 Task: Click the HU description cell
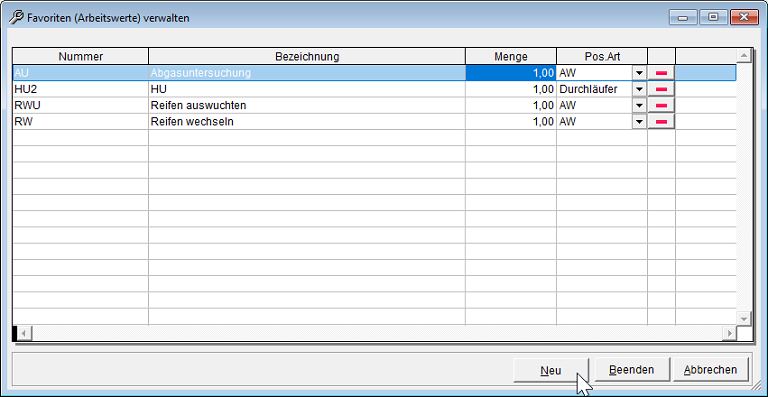pos(307,89)
